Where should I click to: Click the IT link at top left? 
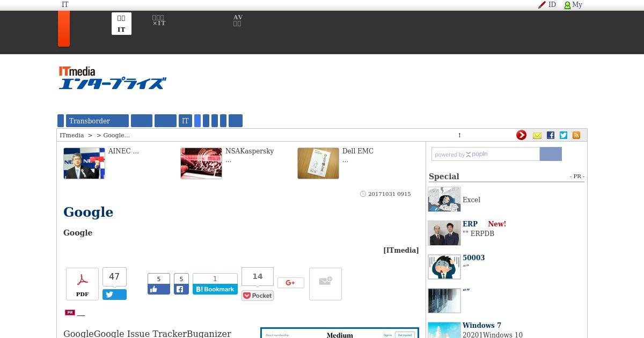tap(65, 4)
